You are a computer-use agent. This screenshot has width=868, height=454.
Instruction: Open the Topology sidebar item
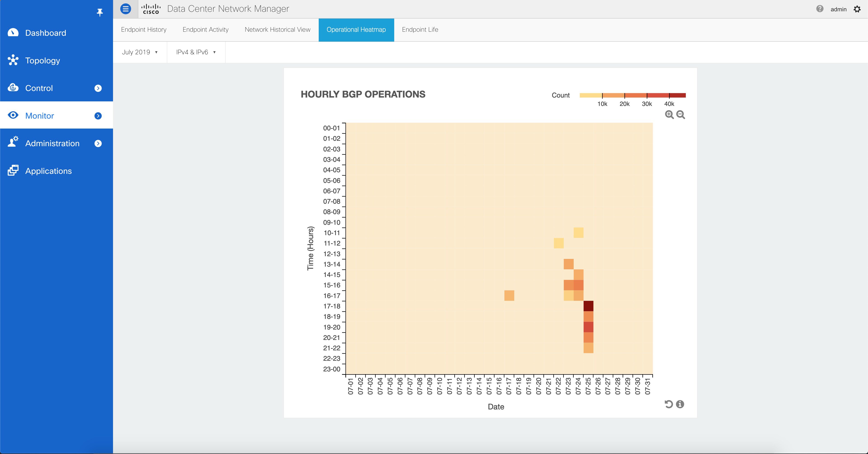point(42,60)
